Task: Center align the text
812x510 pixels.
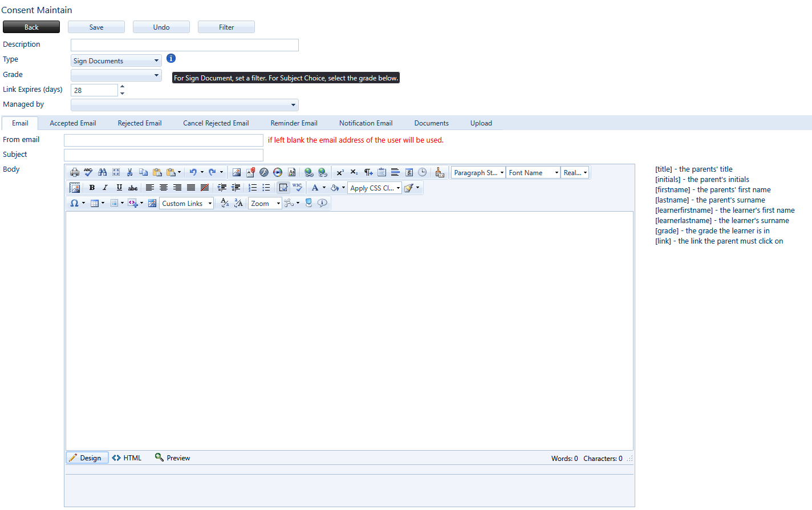Action: click(x=164, y=188)
